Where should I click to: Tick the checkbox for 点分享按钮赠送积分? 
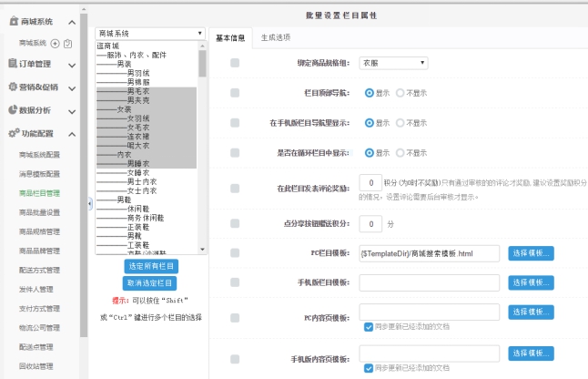(x=235, y=223)
